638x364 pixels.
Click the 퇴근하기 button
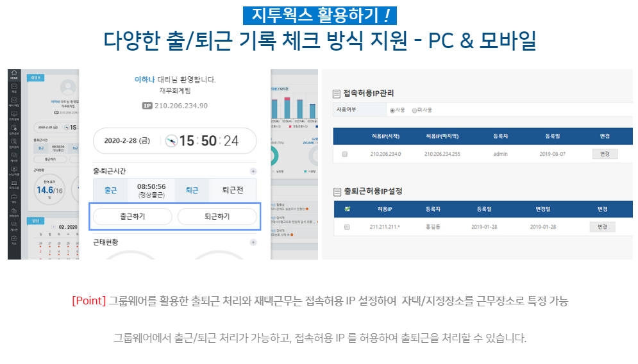click(x=217, y=217)
